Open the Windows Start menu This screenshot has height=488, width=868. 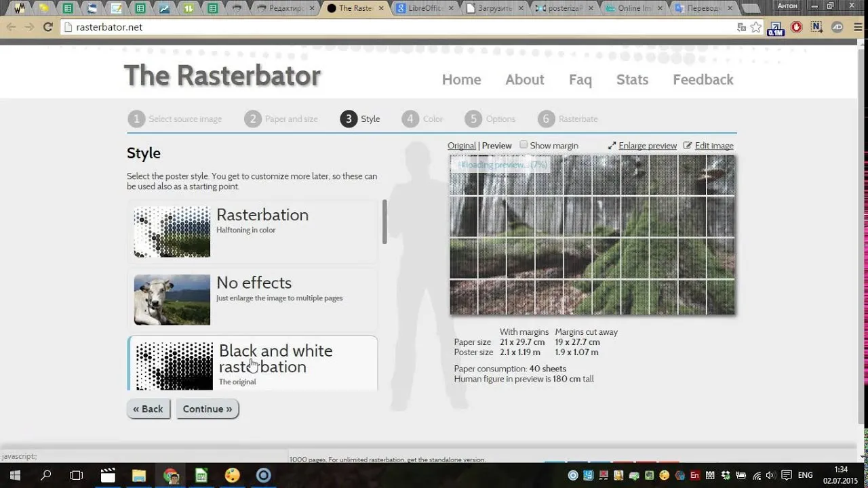(x=15, y=475)
